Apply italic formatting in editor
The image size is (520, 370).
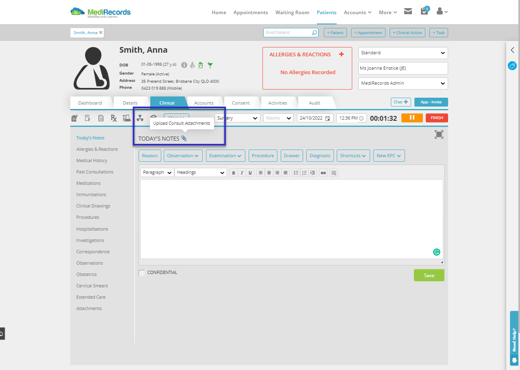click(242, 173)
